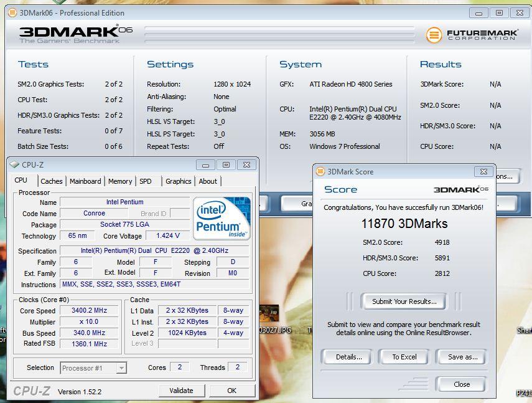
Task: Click the Validate button in CPU-Z
Action: click(x=182, y=391)
